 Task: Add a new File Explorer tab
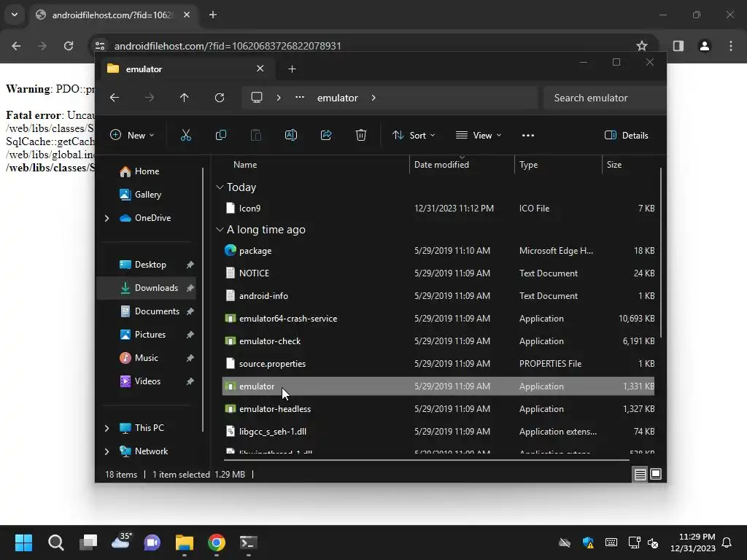(x=292, y=69)
